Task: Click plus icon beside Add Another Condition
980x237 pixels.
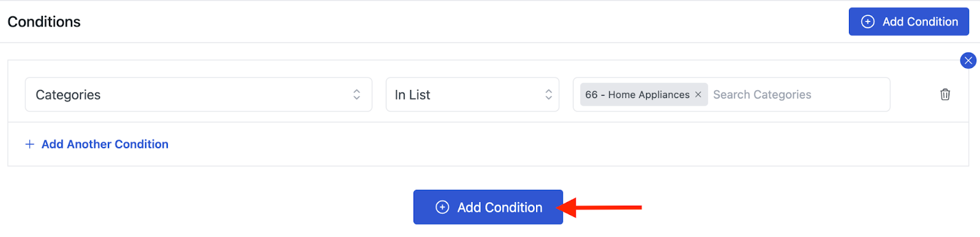Action: [x=29, y=144]
